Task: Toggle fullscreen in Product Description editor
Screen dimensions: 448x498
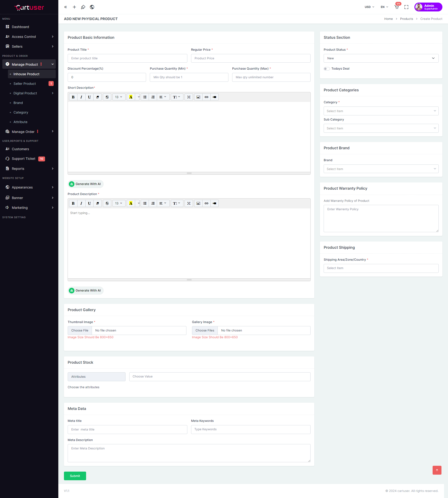Action: pos(189,203)
